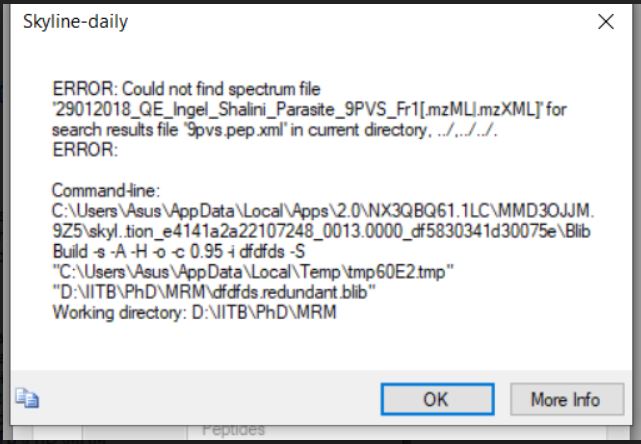Open More Info details
This screenshot has width=641, height=444.
point(565,399)
